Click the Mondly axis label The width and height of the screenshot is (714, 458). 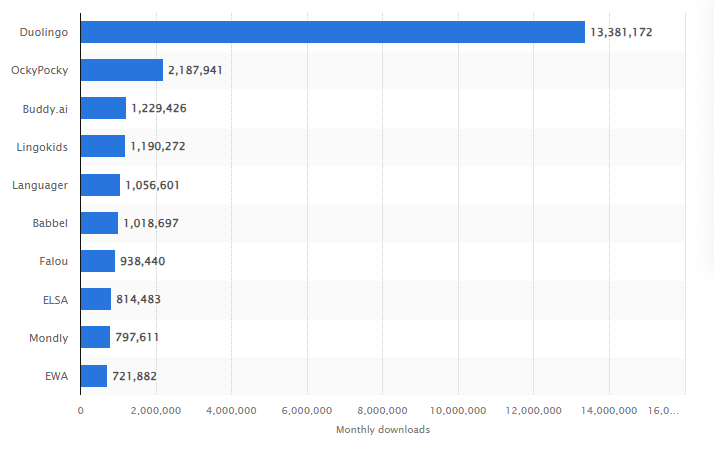pos(48,338)
